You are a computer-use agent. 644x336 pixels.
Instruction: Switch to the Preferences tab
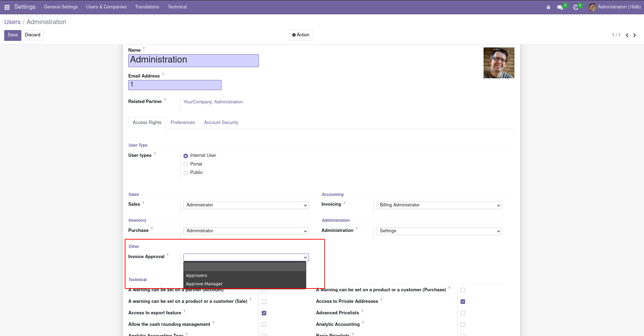click(x=182, y=123)
